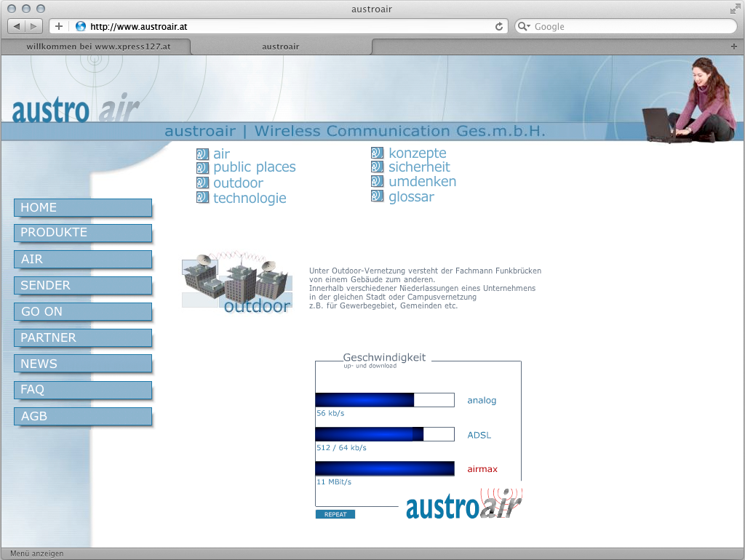This screenshot has width=745, height=560.
Task: Click the airmax 11 MBit/s speed bar
Action: tap(385, 468)
